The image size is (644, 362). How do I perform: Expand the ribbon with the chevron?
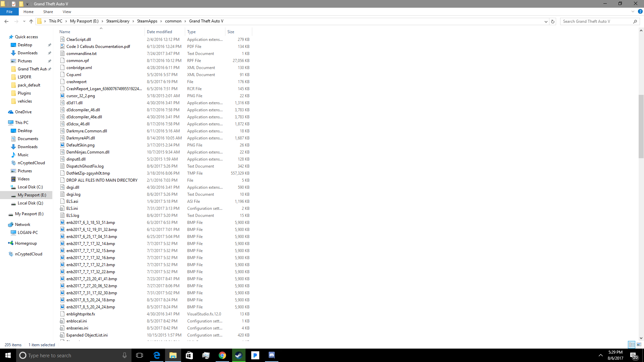coord(633,11)
